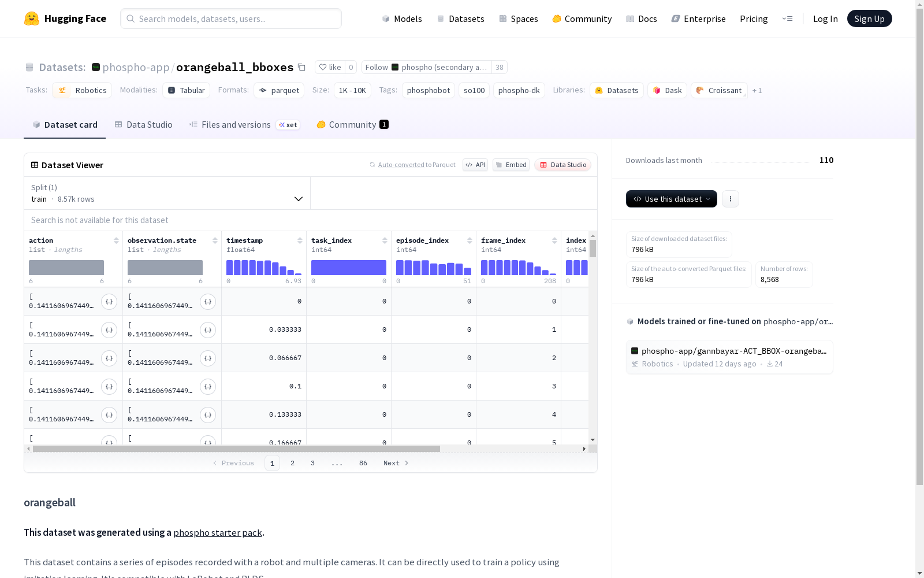The height and width of the screenshot is (578, 924).
Task: Expand observation.state list in timestamp 0.133333 row
Action: pyautogui.click(x=208, y=415)
